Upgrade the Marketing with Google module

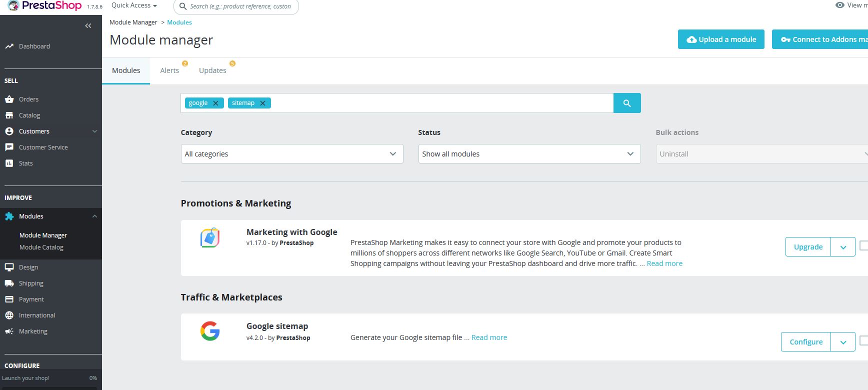click(808, 247)
